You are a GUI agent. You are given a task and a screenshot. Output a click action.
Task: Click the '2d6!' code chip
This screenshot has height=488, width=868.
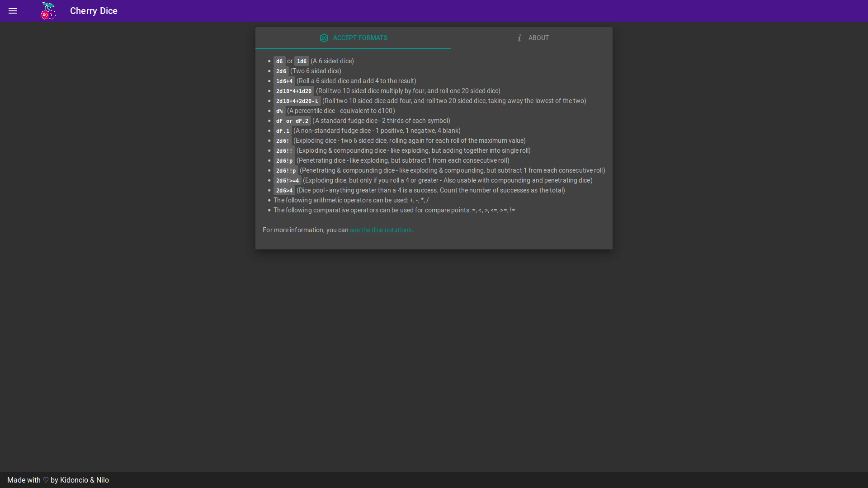click(283, 141)
